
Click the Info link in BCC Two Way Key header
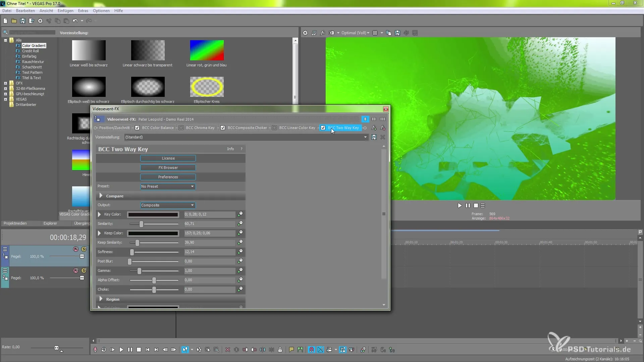230,149
